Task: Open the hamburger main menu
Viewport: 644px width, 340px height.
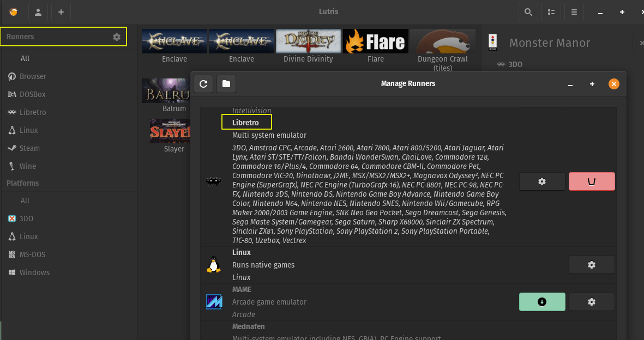Action: point(574,12)
